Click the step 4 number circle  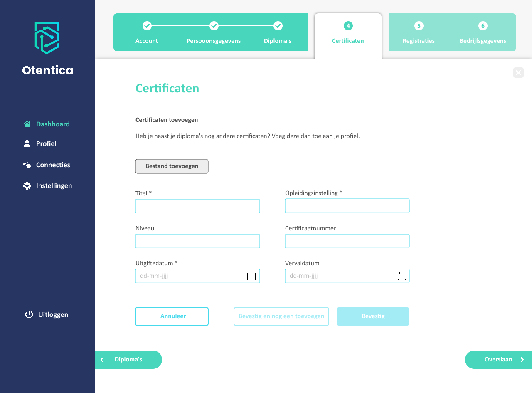tap(348, 26)
